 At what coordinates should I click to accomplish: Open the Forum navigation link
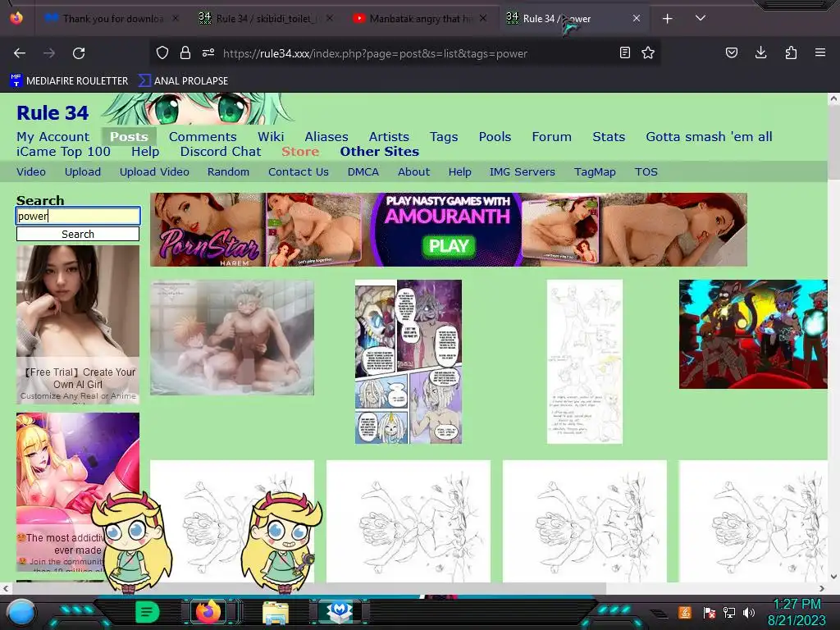552,137
